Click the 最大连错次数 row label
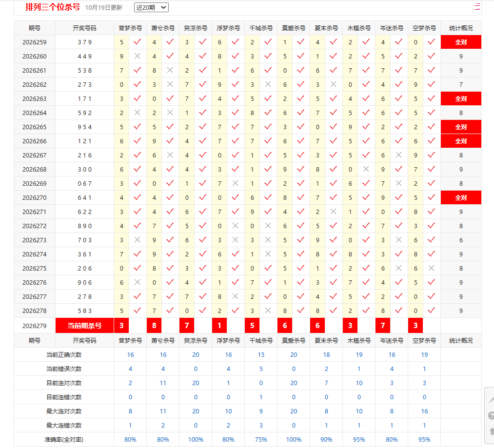The height and width of the screenshot is (448, 494). (x=64, y=426)
